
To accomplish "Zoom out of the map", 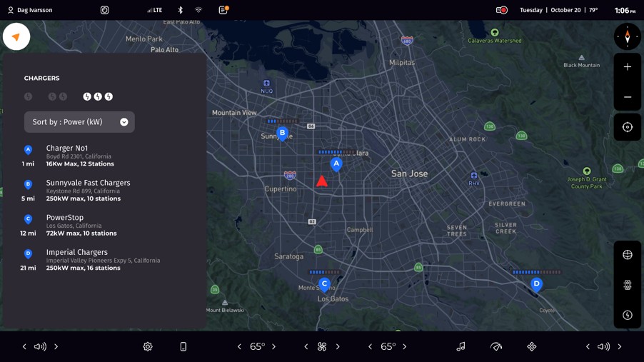I will [x=627, y=97].
